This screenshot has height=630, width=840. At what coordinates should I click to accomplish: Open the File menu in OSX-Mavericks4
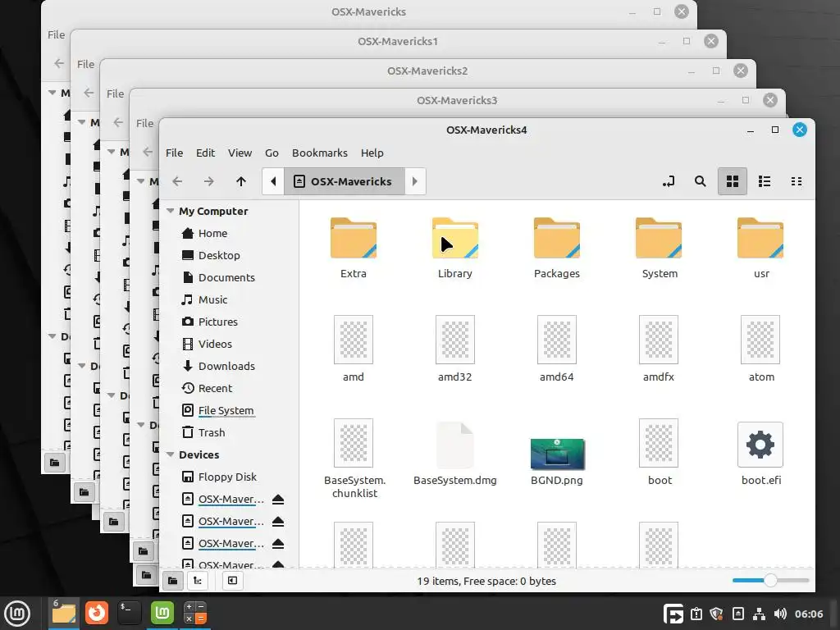click(174, 153)
